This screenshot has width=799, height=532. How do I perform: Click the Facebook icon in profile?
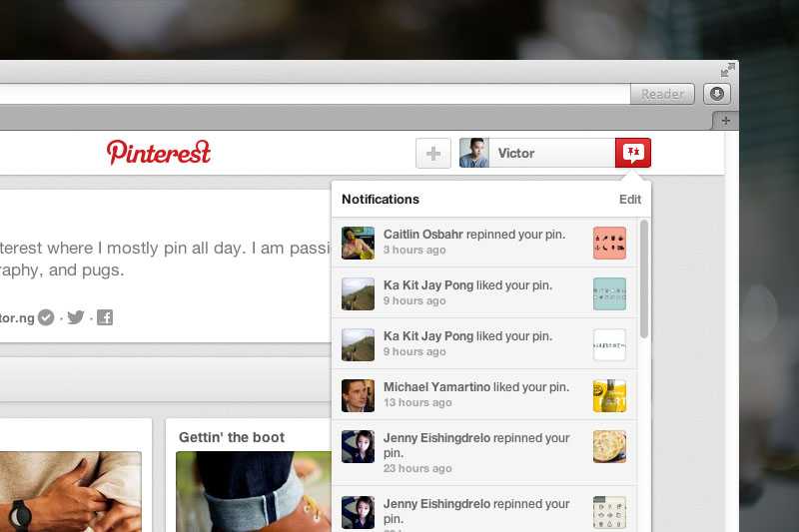click(x=105, y=317)
